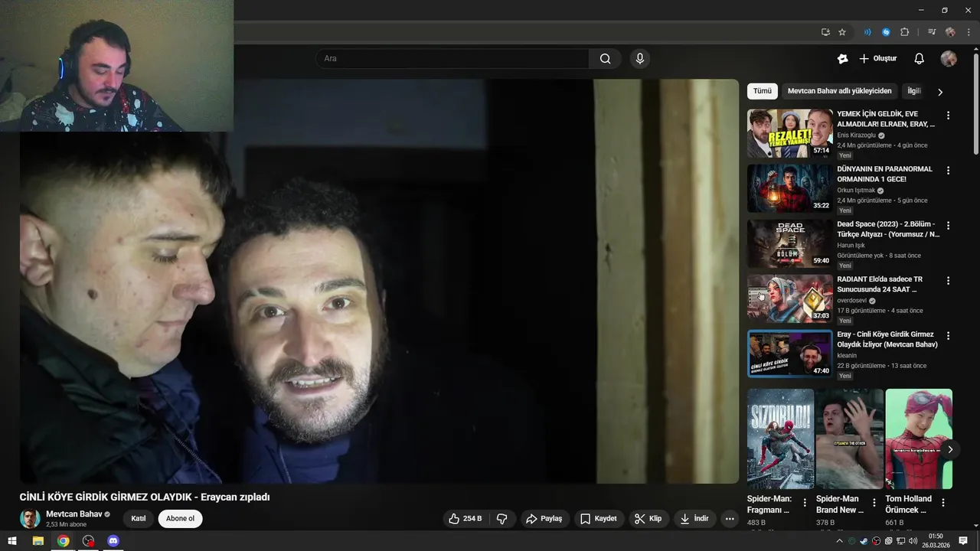This screenshot has width=980, height=551.
Task: Open options menu for RADIANT Elo'da video
Action: (x=948, y=281)
